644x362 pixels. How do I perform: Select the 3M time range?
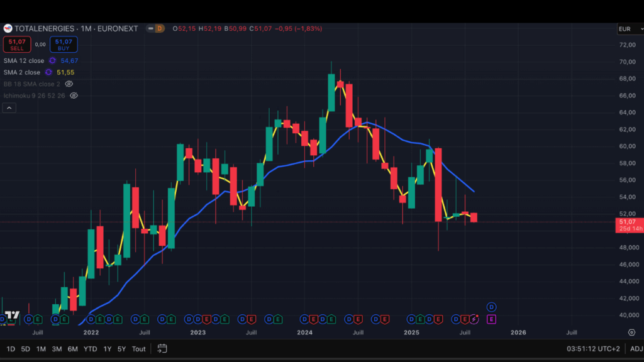pyautogui.click(x=57, y=349)
